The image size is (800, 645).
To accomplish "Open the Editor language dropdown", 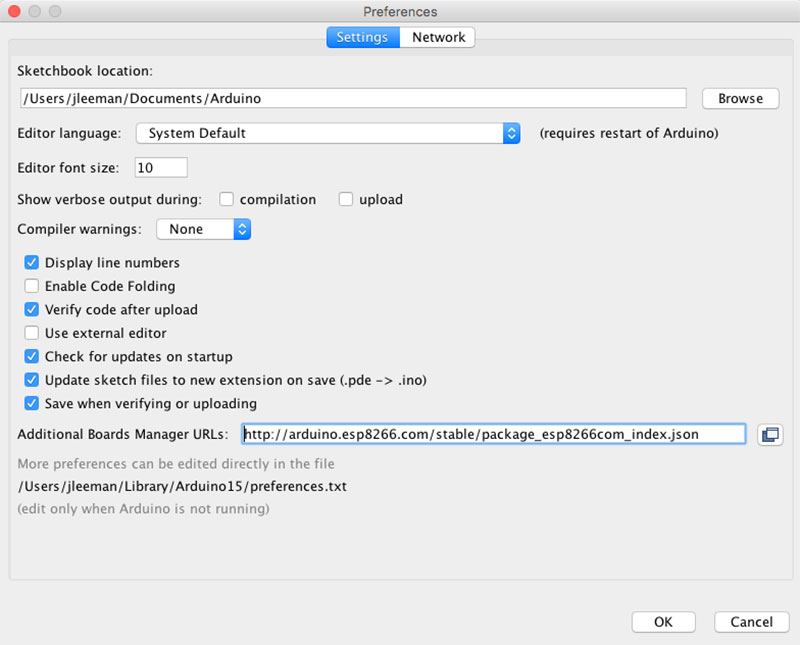I will coord(328,133).
